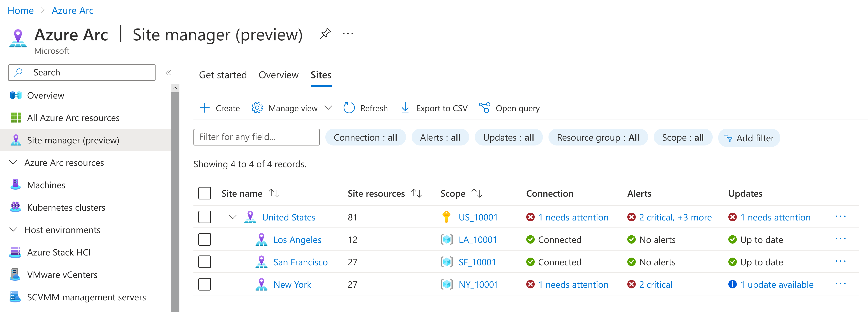Sort by Site name arrows
The image size is (868, 312).
point(274,193)
